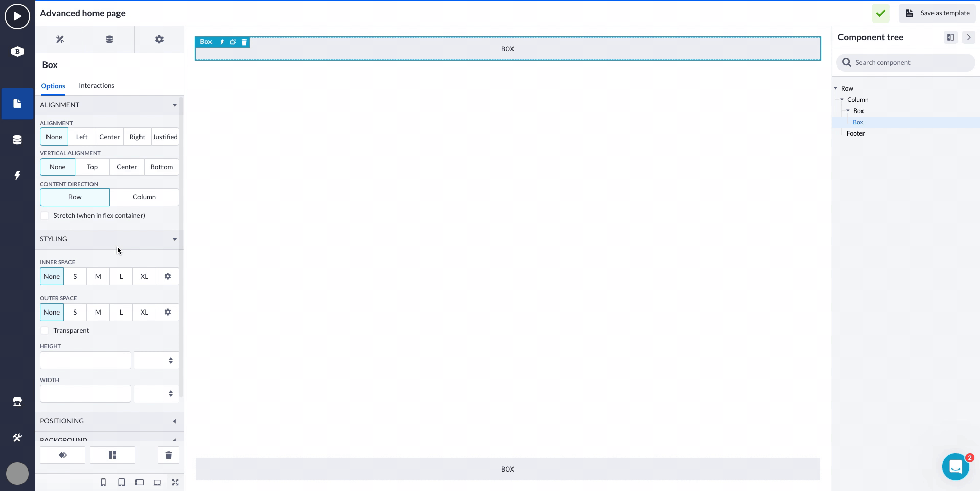Open custom inner space settings gear
The height and width of the screenshot is (491, 980).
pyautogui.click(x=168, y=276)
